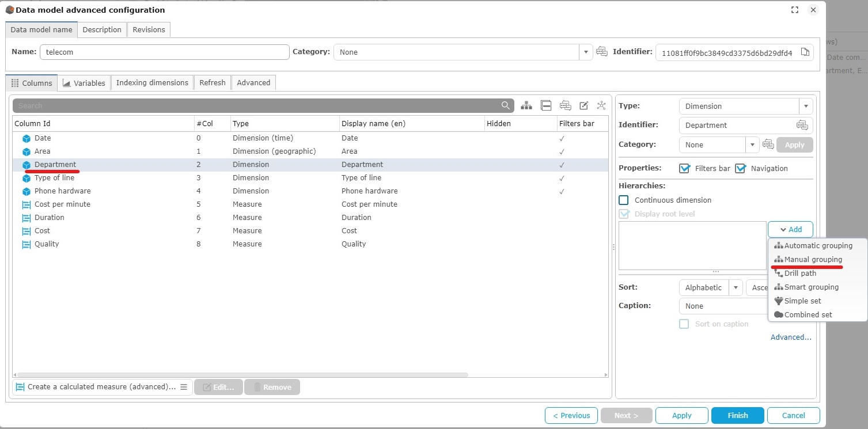Click the translation icon inside the Department identifier field

tap(802, 125)
